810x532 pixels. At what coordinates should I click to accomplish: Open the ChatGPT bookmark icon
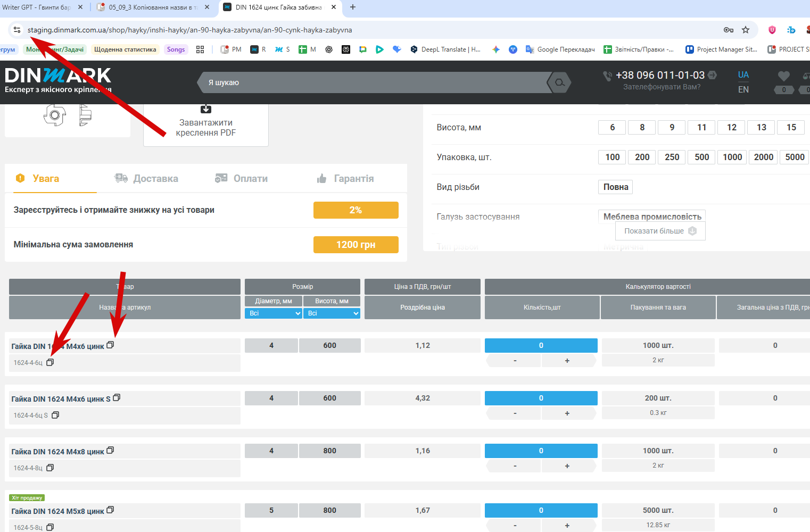pos(329,49)
